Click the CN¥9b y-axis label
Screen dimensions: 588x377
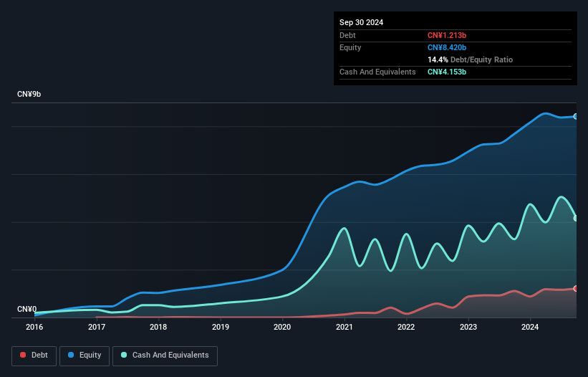(x=29, y=94)
